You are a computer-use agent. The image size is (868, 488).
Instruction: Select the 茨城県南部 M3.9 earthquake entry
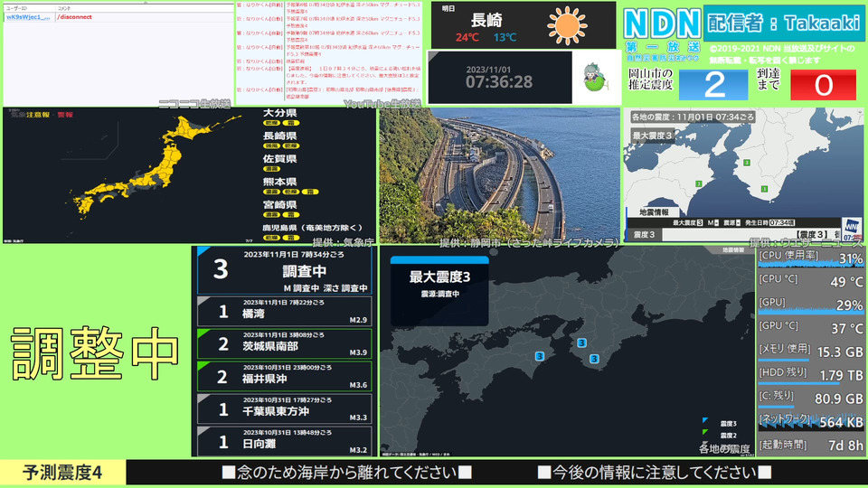coord(285,344)
